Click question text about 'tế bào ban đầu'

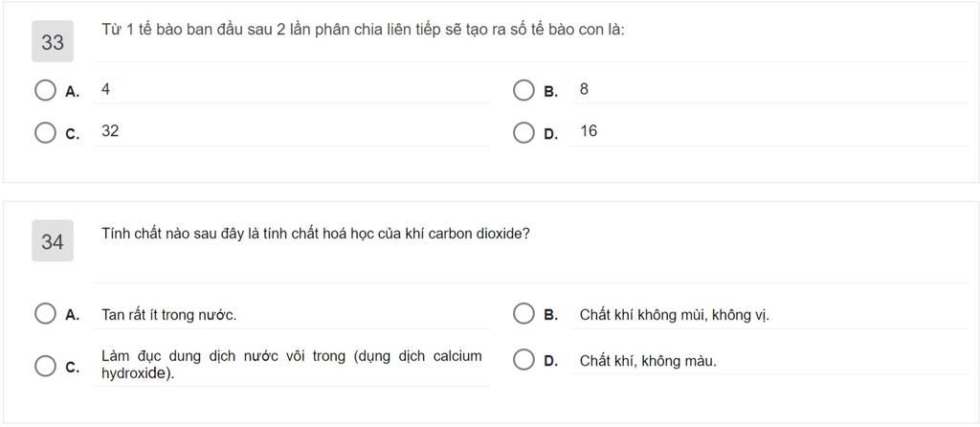(363, 30)
